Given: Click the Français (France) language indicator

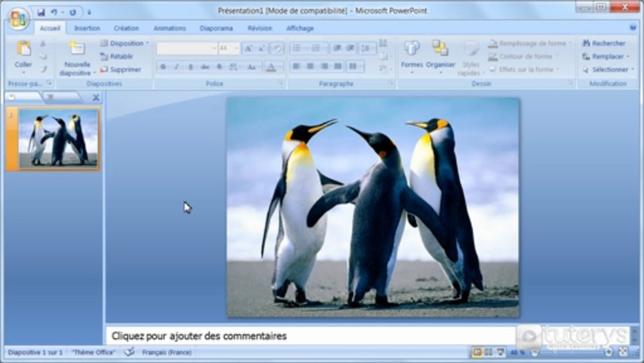Looking at the screenshot, I should pos(167,352).
